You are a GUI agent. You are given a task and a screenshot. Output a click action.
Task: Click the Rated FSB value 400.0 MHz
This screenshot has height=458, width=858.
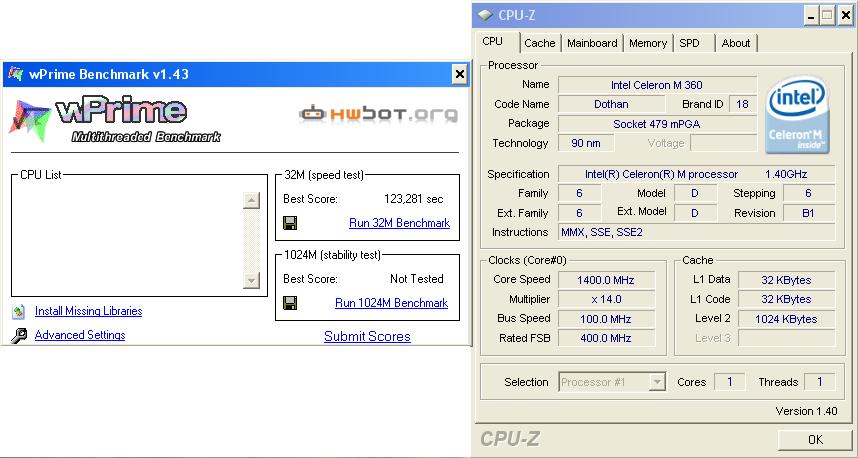coord(606,338)
